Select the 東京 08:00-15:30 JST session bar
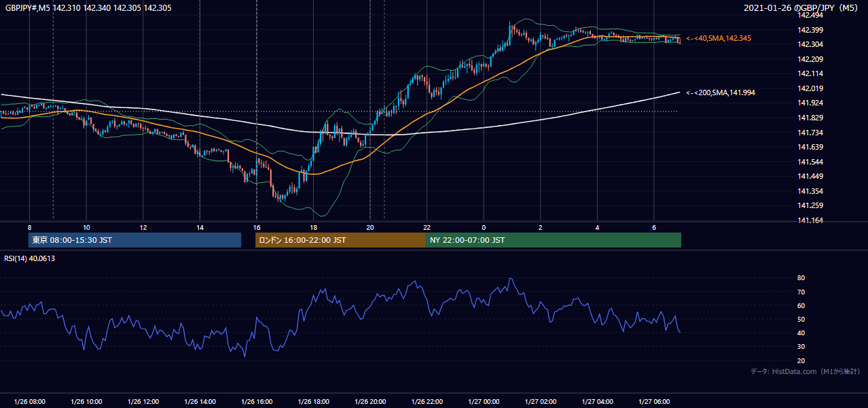This screenshot has width=868, height=408. [x=135, y=240]
